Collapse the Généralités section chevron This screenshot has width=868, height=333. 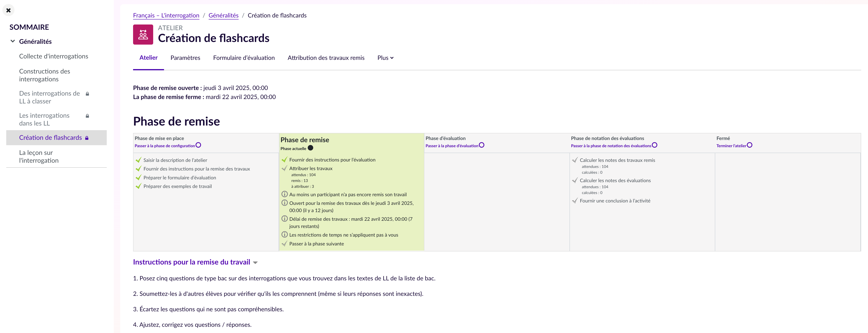click(13, 41)
